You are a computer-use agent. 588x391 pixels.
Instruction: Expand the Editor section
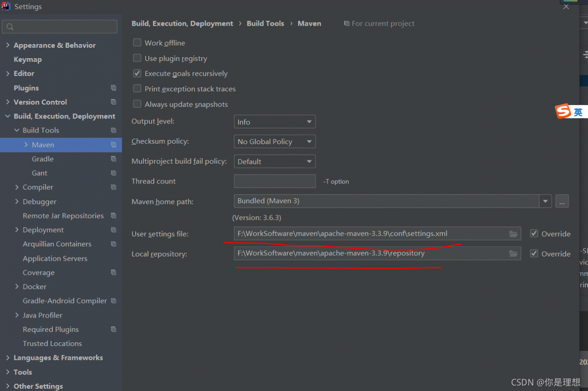(7, 73)
